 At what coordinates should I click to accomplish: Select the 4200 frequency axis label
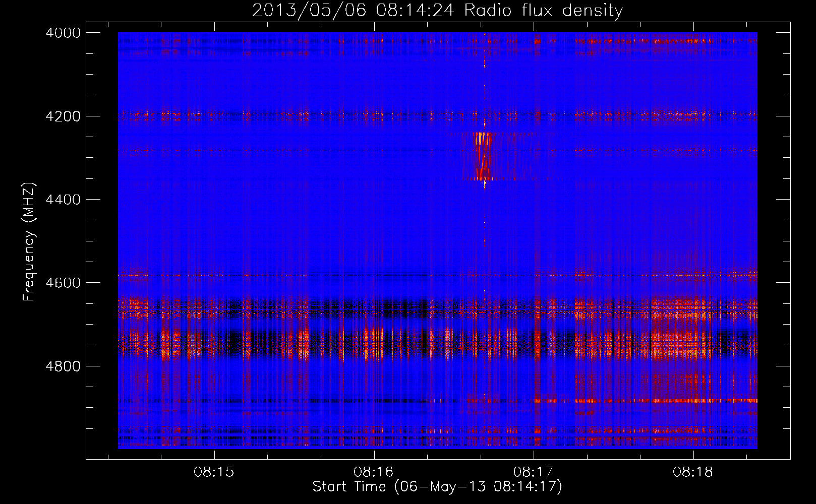63,116
